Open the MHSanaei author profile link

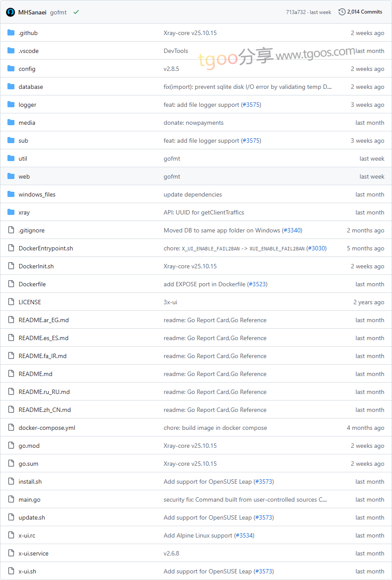pos(32,12)
